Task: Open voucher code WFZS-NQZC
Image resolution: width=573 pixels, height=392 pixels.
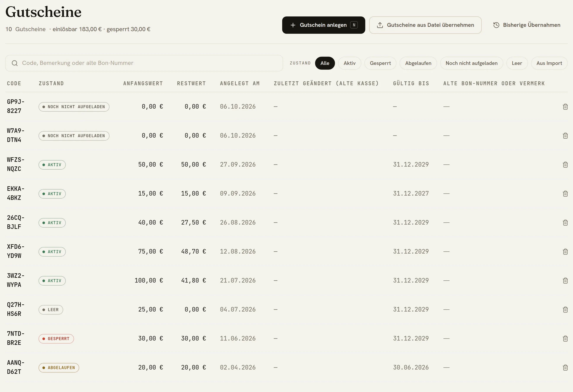Action: click(x=16, y=164)
